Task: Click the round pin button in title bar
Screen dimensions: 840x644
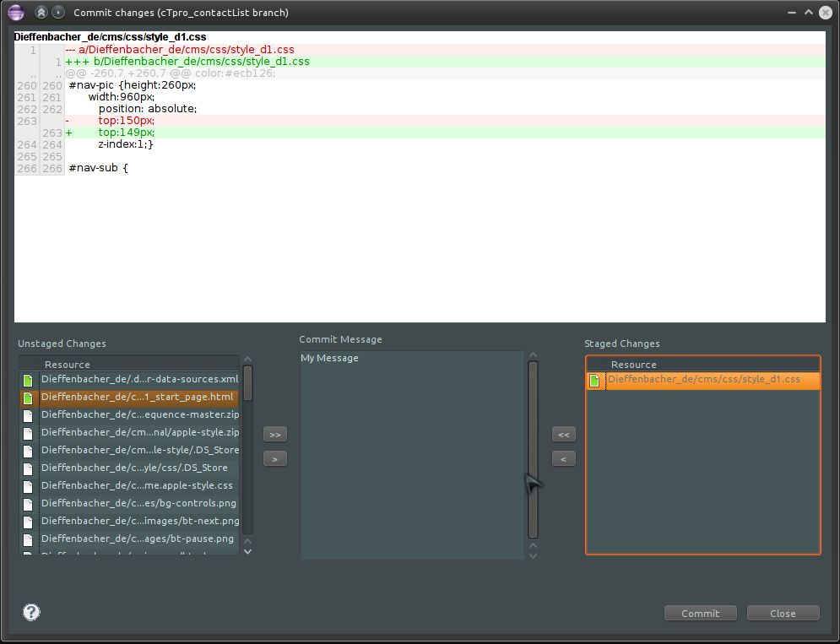Action: [58, 12]
